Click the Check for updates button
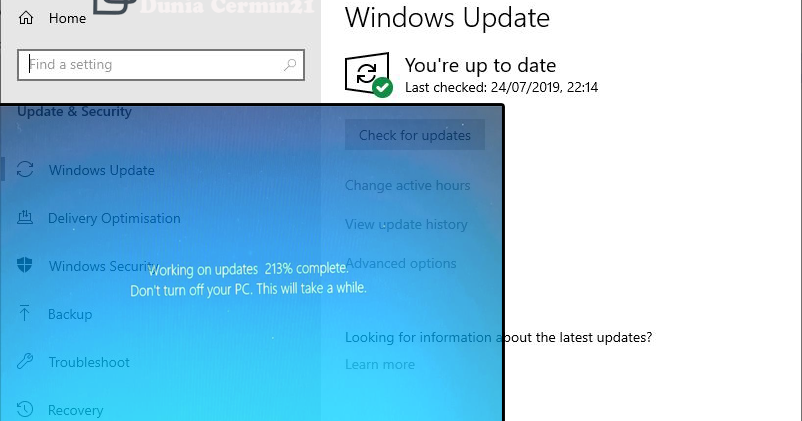The image size is (802, 421). click(x=415, y=135)
